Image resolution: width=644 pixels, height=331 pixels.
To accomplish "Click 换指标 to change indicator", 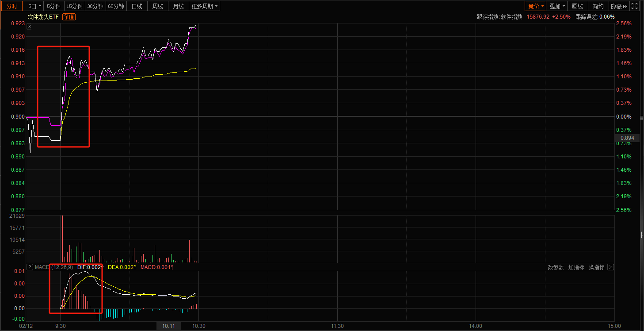I will (596, 267).
